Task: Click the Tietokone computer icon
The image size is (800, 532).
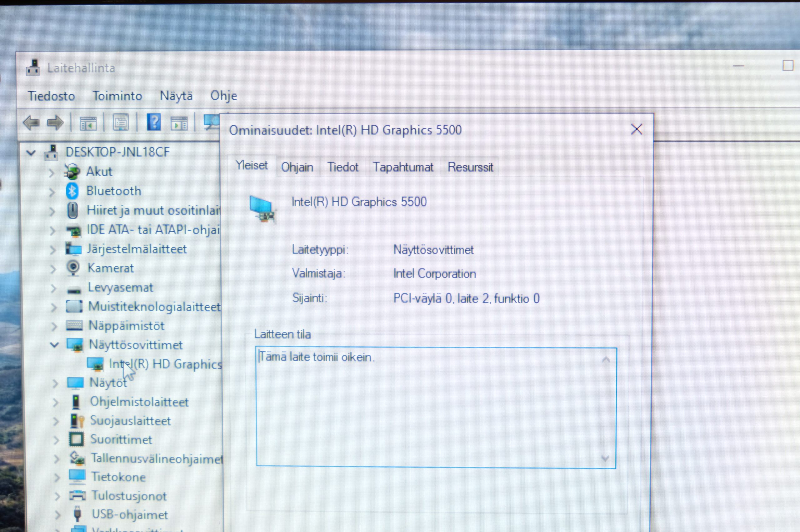Action: [x=77, y=477]
